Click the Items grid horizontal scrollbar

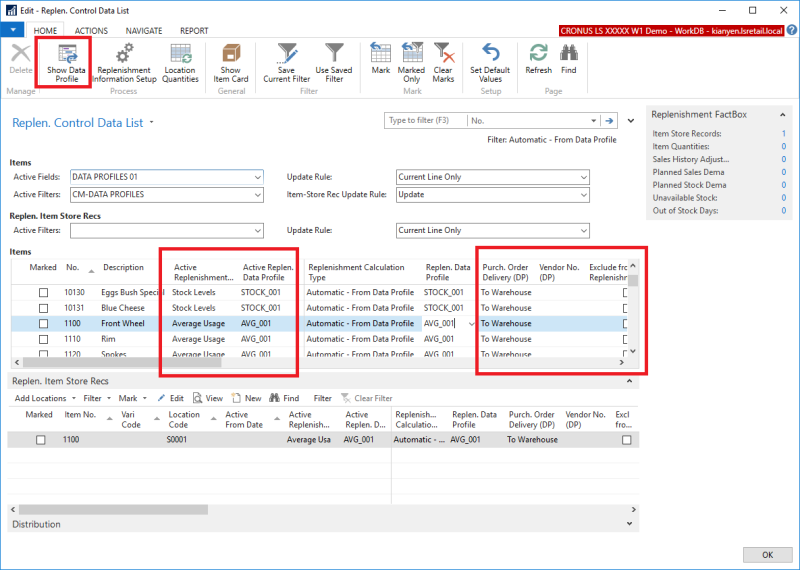pyautogui.click(x=120, y=363)
